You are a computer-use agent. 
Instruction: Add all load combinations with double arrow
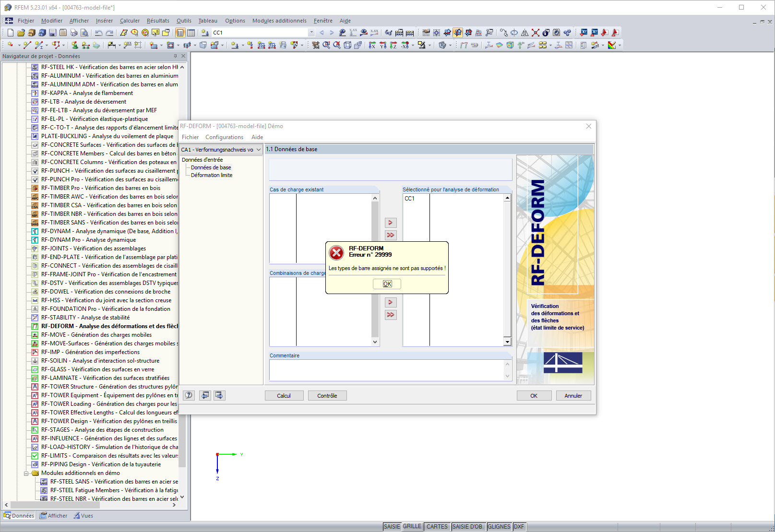(x=391, y=315)
